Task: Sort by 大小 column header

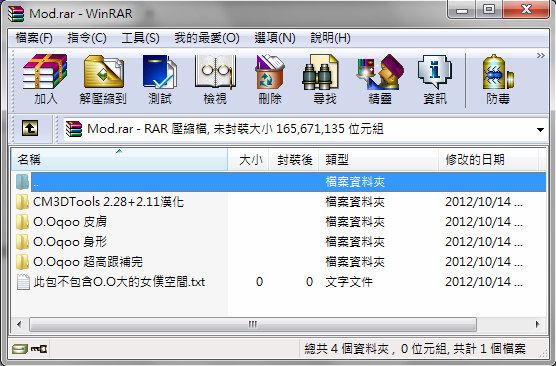Action: click(248, 160)
